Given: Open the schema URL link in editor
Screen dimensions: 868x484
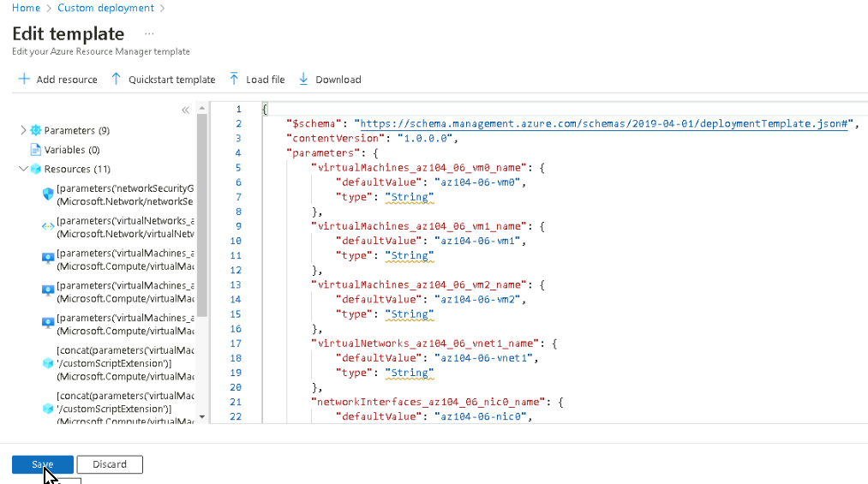Looking at the screenshot, I should [x=604, y=124].
